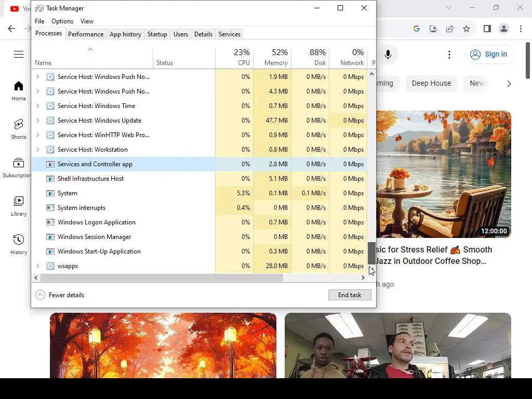The image size is (532, 399).
Task: Click the System interrupts process icon
Action: tap(50, 208)
